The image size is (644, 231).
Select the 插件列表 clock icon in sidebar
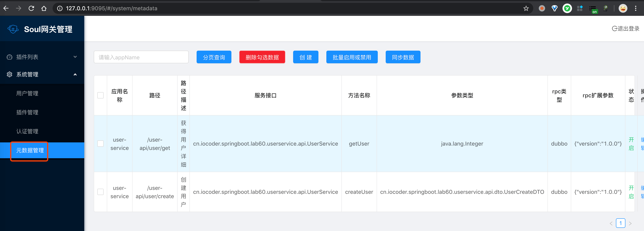[x=9, y=57]
